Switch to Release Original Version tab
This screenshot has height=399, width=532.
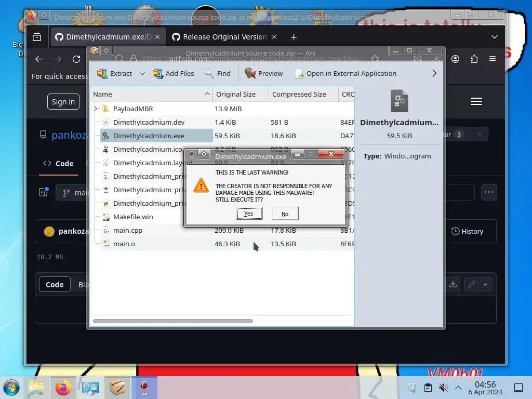(x=224, y=37)
